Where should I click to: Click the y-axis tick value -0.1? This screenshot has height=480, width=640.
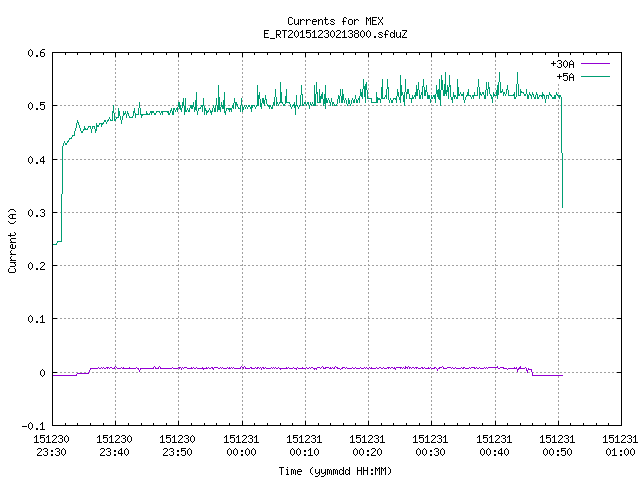tap(33, 426)
